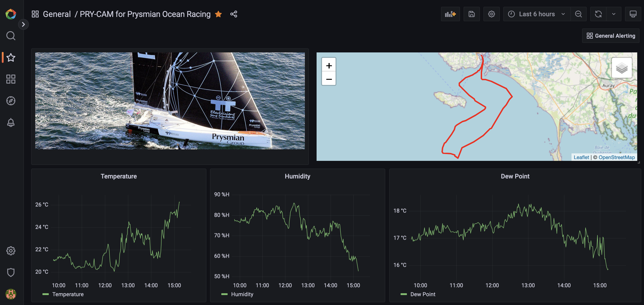Open dashboard settings gear in toolbar

491,14
